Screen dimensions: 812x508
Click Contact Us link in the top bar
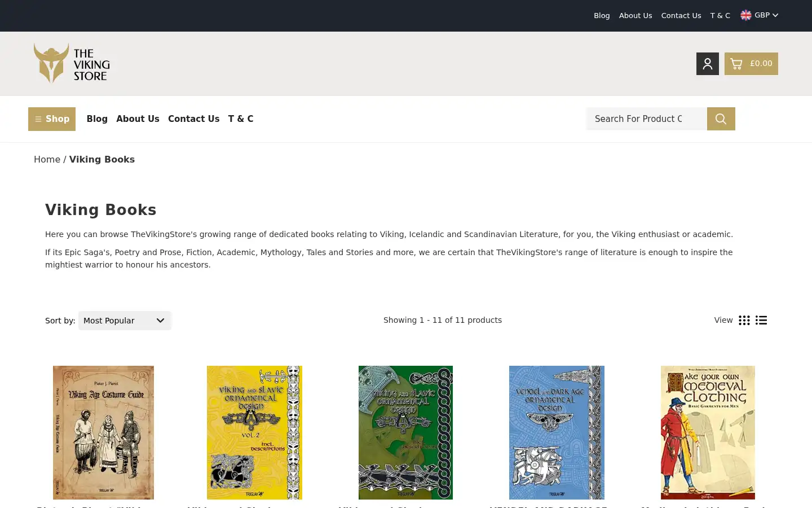681,16
